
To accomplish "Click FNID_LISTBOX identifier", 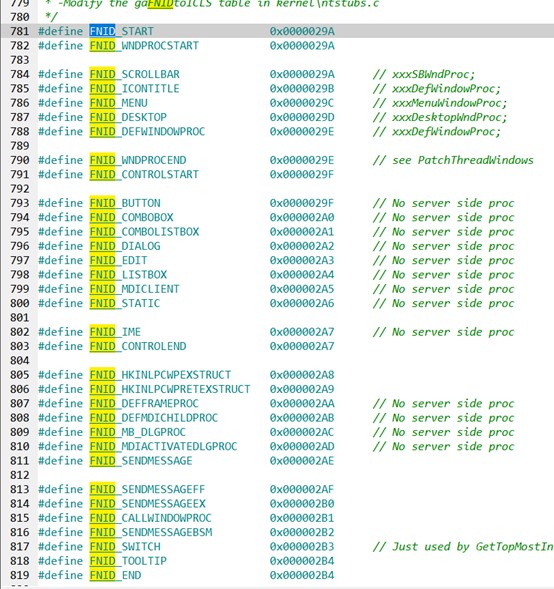I will pyautogui.click(x=128, y=275).
